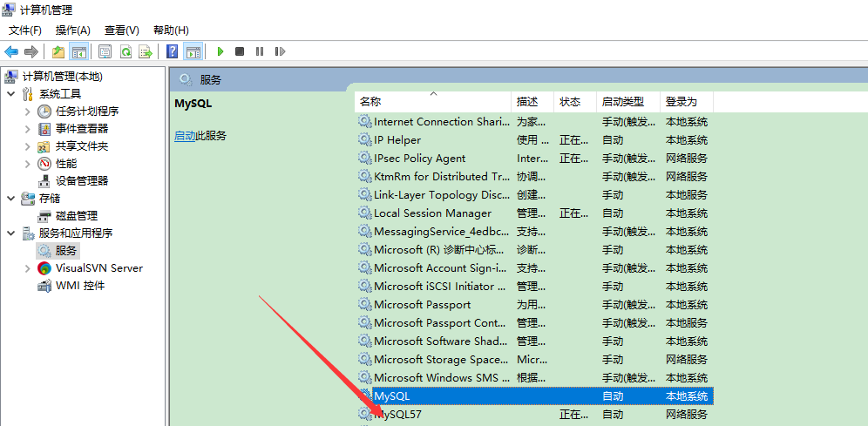The height and width of the screenshot is (426, 868).
Task: Open the 帮助(H) menu
Action: pyautogui.click(x=171, y=30)
